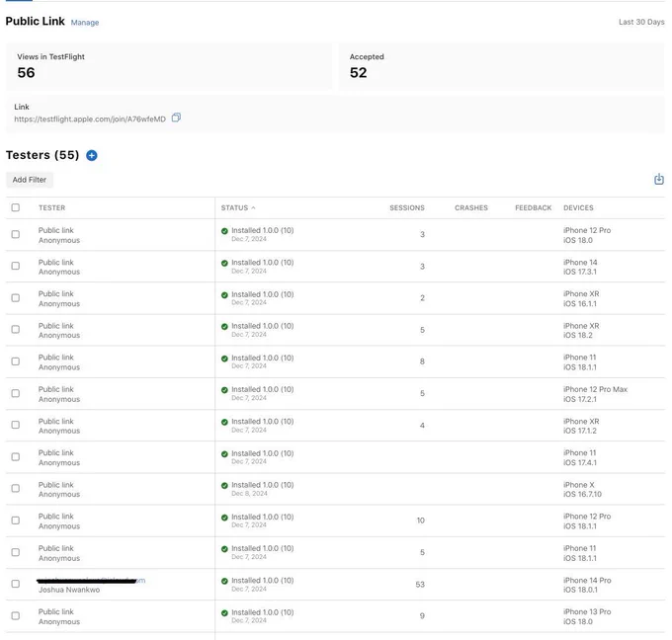Sort by the CRASHES column header

coord(471,207)
